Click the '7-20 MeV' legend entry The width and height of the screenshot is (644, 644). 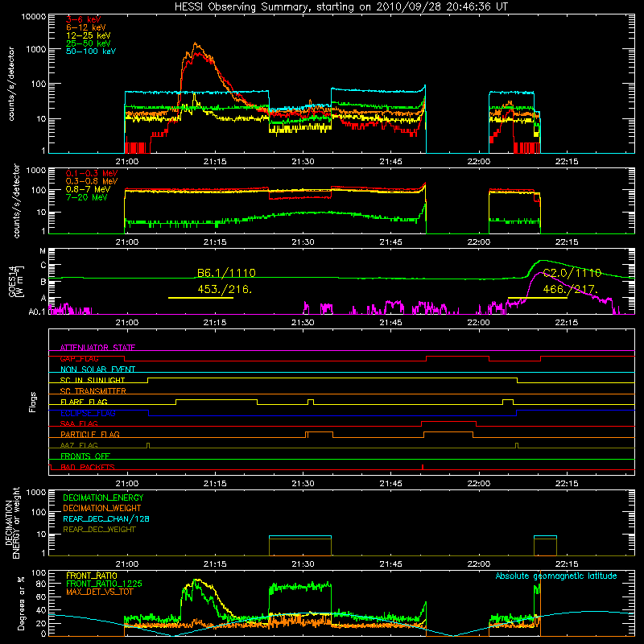(x=86, y=197)
